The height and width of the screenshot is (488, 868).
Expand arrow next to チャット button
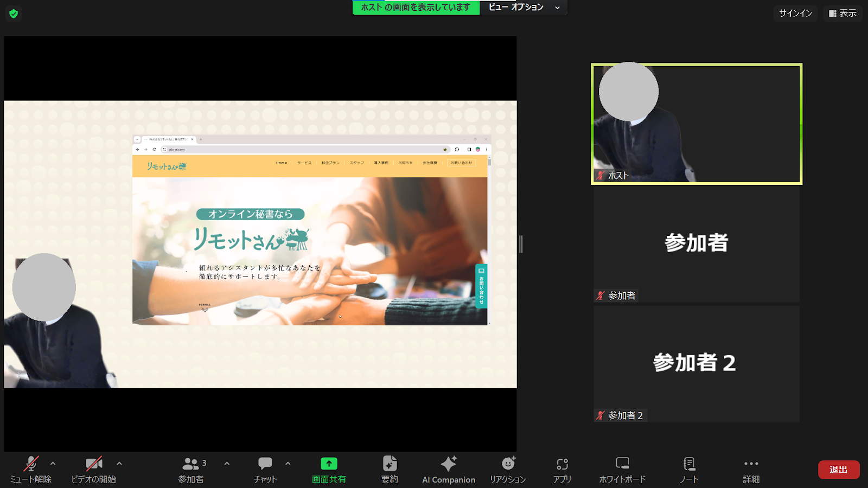pos(288,464)
